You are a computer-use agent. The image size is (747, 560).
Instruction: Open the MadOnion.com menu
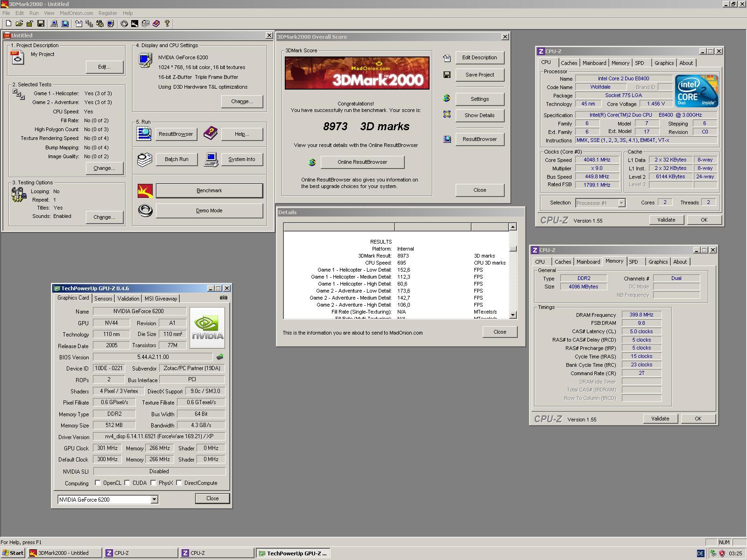[76, 13]
